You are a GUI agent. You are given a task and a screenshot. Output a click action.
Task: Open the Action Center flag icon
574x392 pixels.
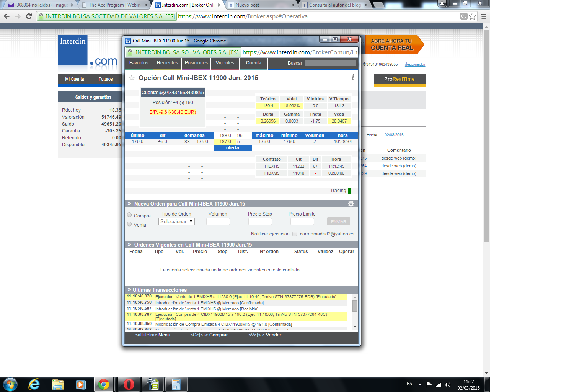429,385
